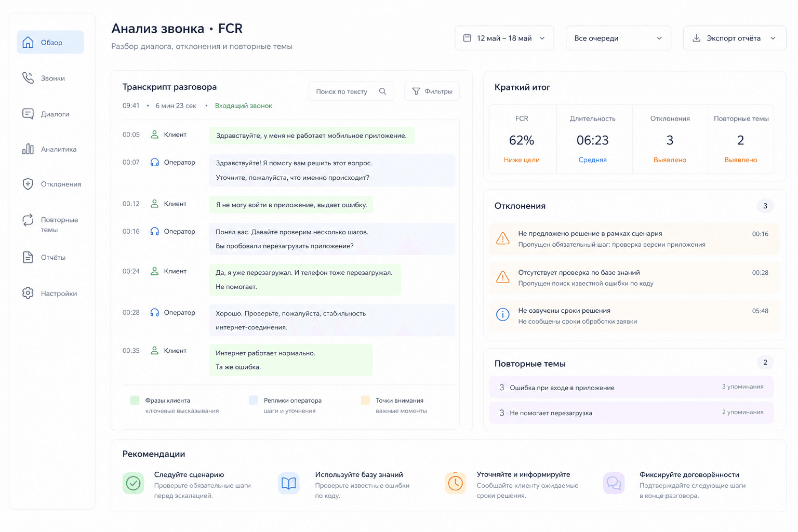Click the green Фразы клиента legend swatch
Screen dimensions: 798x532
click(x=135, y=400)
